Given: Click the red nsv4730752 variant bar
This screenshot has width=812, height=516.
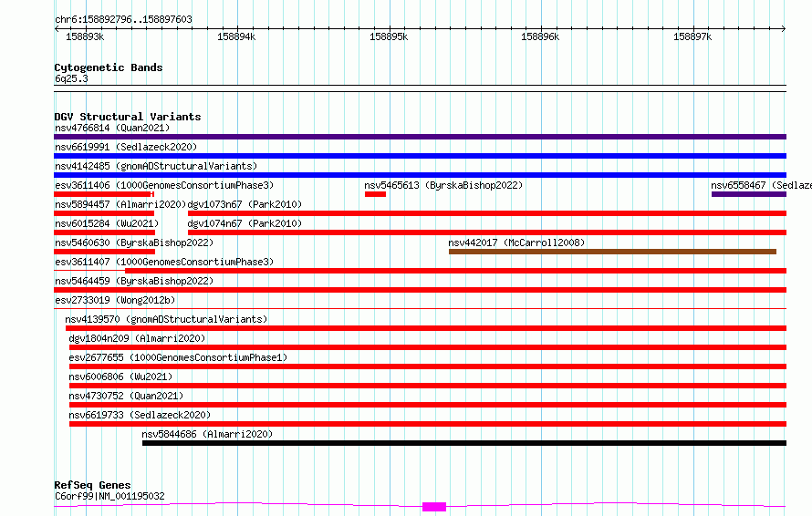Looking at the screenshot, I should 428,405.
